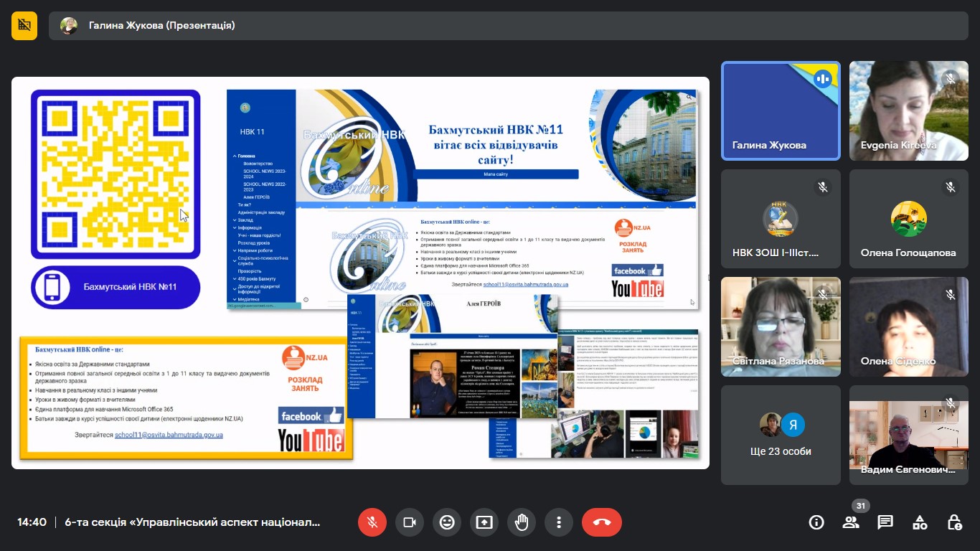Open the Ще 23 особи tile
Screen dimensions: 980x551
pos(781,435)
